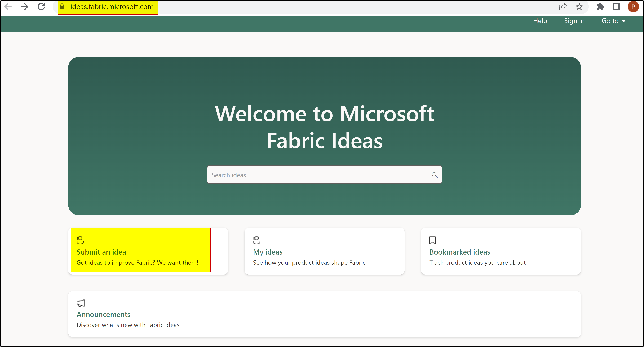The width and height of the screenshot is (644, 347).
Task: Click 'Track product ideas you care about'
Action: [x=477, y=262]
